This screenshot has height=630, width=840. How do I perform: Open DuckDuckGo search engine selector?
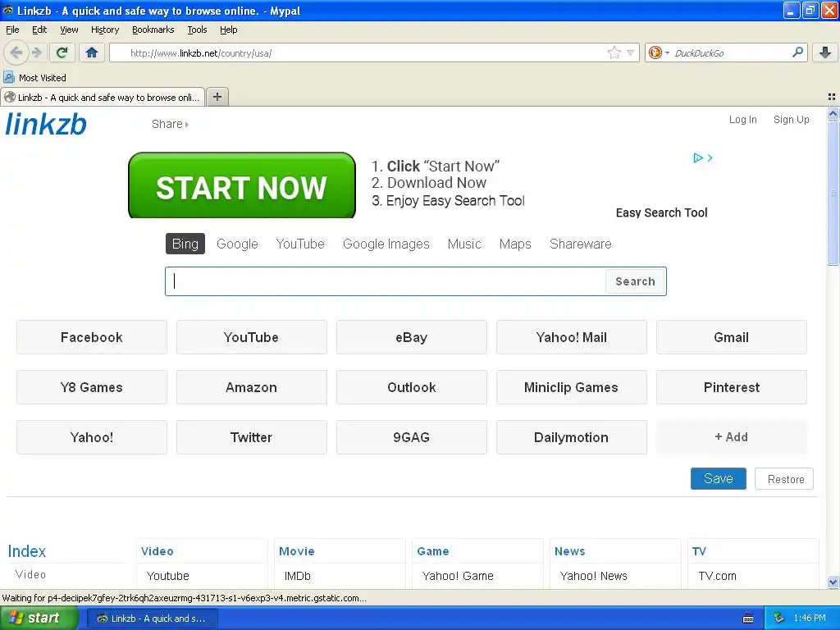659,52
